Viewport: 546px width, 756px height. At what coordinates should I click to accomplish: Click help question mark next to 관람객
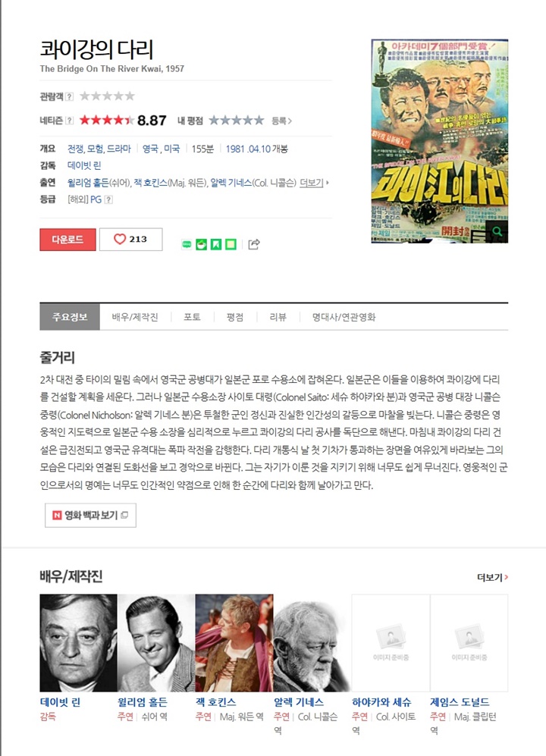pos(70,96)
